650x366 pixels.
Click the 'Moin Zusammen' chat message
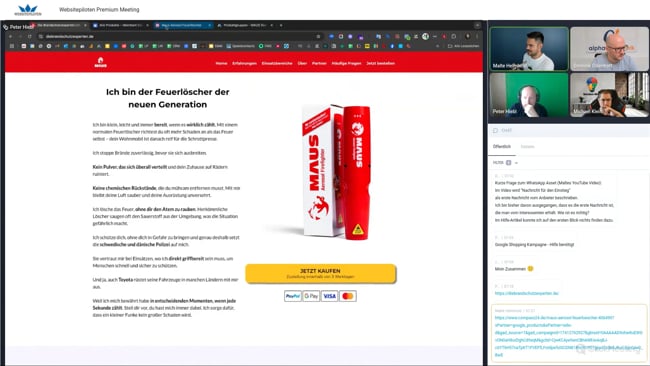coord(514,269)
